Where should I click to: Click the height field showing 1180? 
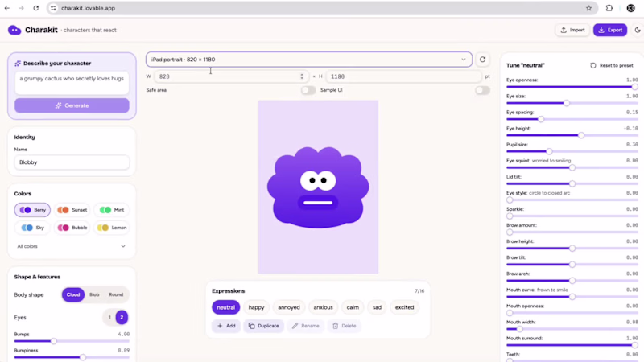pos(403,76)
